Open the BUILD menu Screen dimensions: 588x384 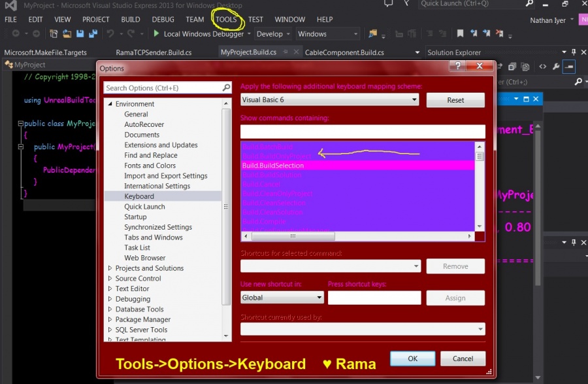(131, 19)
